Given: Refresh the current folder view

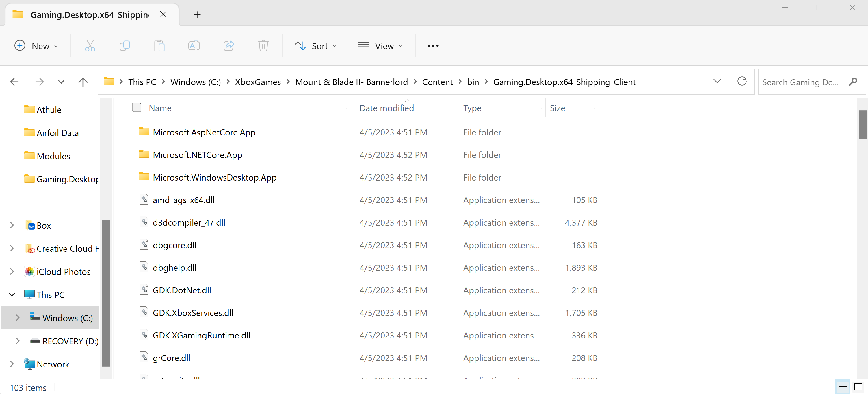Looking at the screenshot, I should pos(742,81).
